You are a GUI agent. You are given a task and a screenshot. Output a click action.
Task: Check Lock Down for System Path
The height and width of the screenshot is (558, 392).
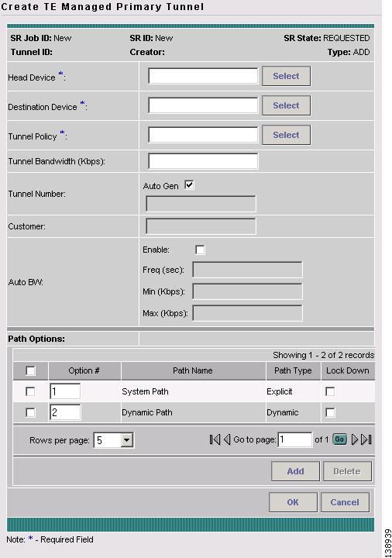(330, 391)
